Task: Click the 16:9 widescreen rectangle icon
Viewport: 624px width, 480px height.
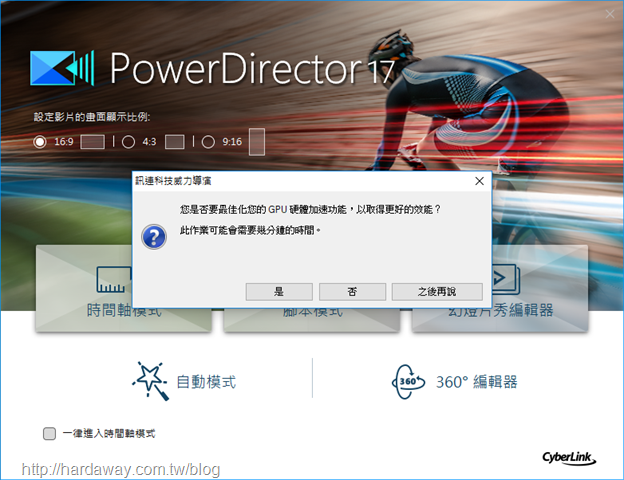Action: (92, 142)
